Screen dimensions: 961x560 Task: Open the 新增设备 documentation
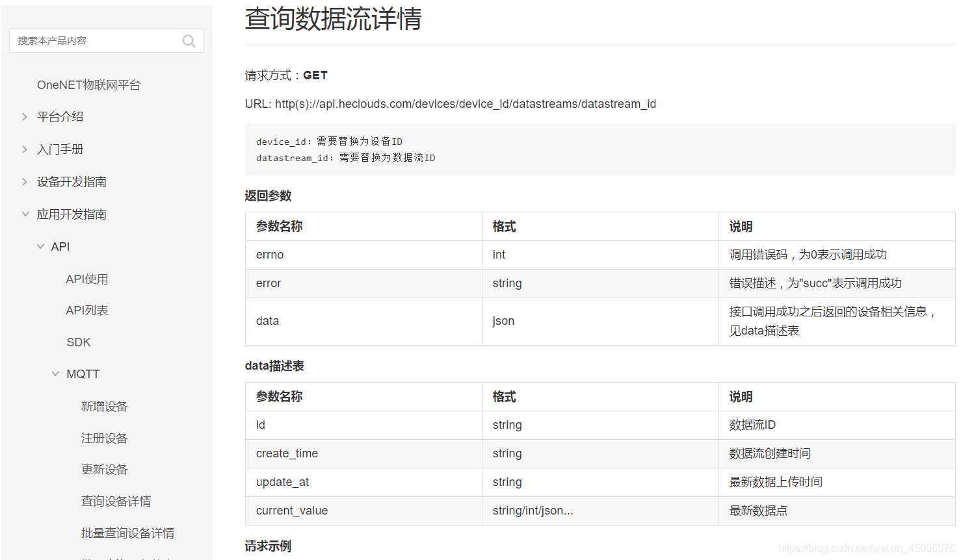tap(105, 406)
